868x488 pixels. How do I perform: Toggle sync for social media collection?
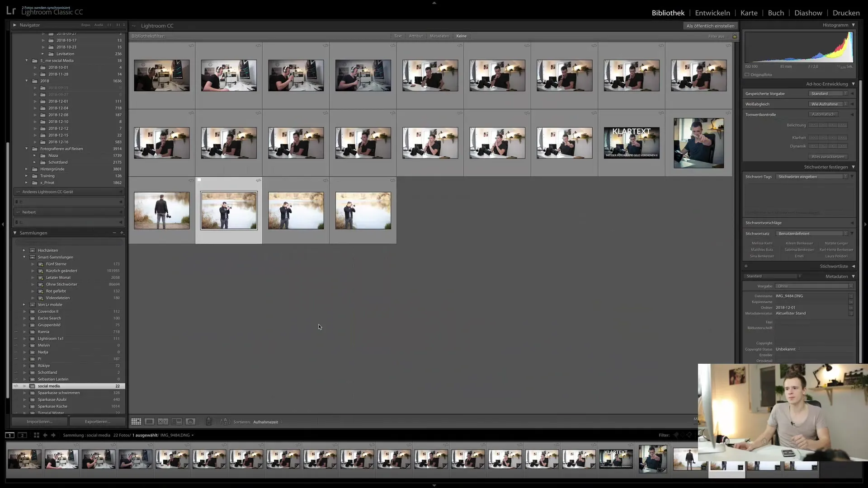pyautogui.click(x=16, y=386)
